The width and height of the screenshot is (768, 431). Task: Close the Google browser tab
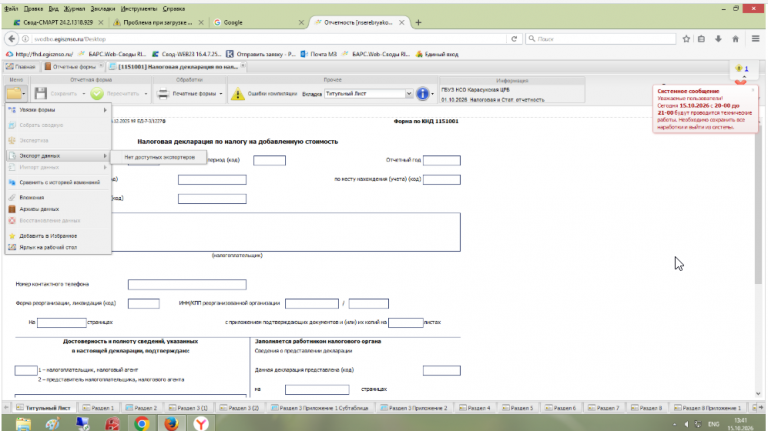(x=301, y=23)
